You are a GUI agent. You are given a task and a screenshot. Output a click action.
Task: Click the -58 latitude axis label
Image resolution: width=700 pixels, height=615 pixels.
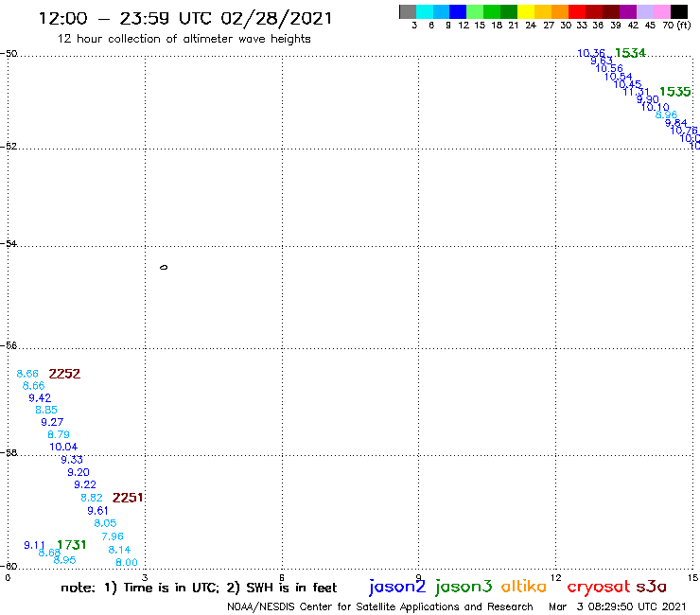point(9,452)
